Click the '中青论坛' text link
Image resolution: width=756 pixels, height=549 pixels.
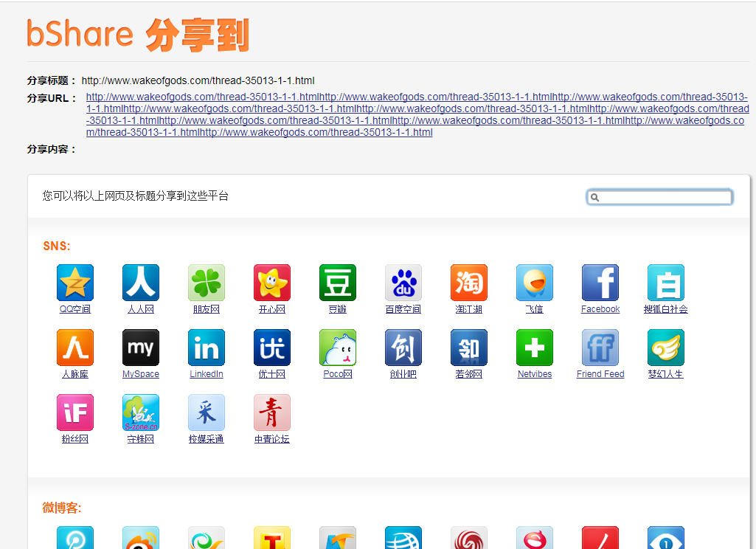272,439
